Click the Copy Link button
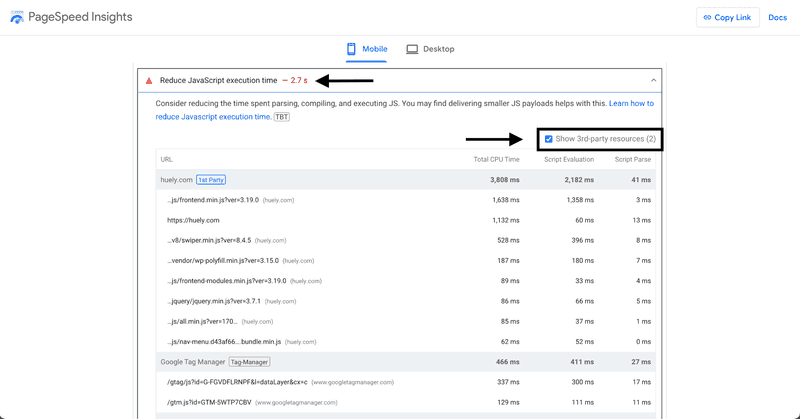800x419 pixels. (728, 17)
